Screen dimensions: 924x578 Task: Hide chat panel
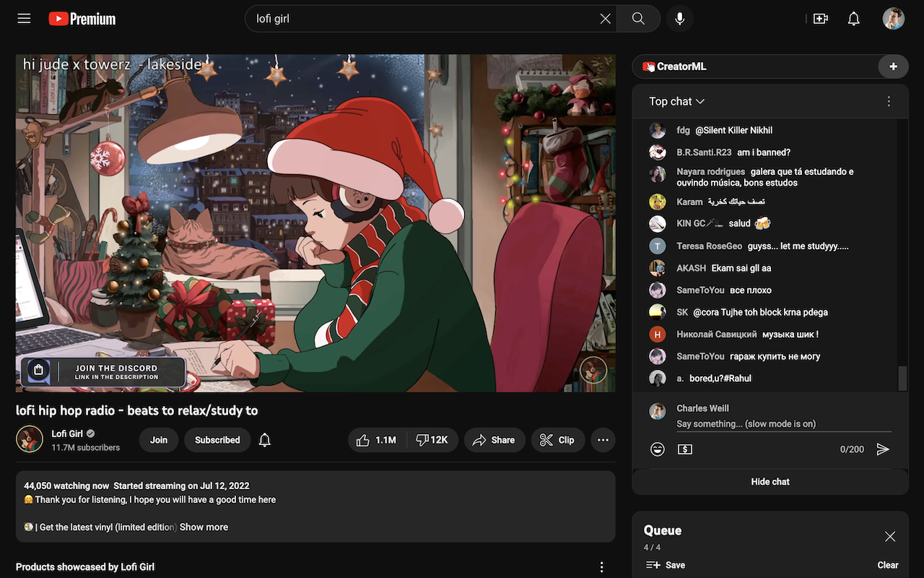(x=770, y=482)
